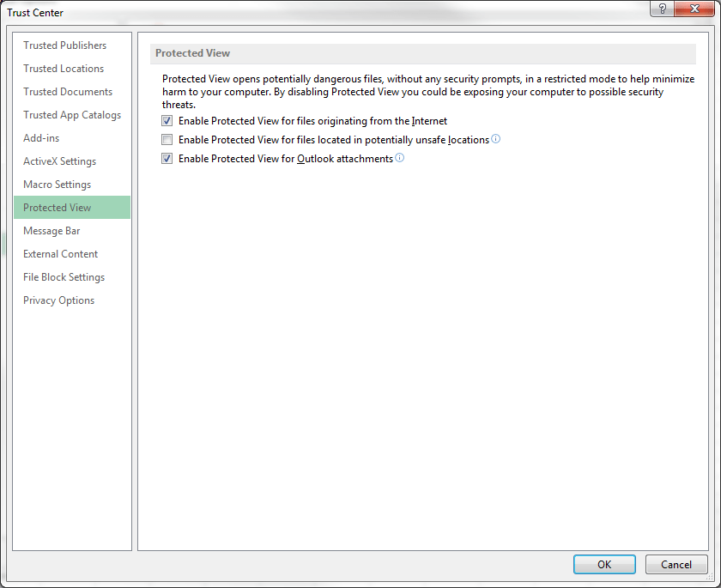This screenshot has width=721, height=588.
Task: View External Content options
Action: click(x=60, y=253)
